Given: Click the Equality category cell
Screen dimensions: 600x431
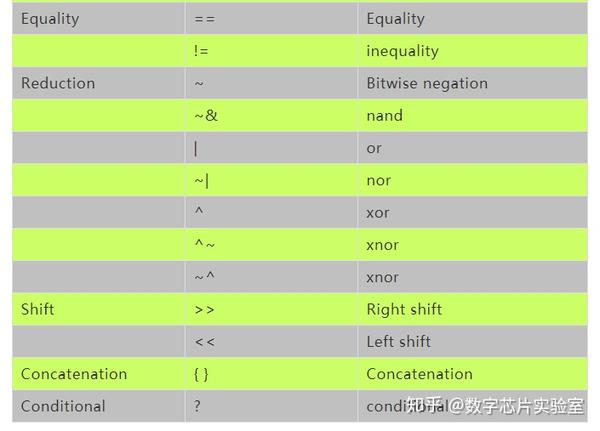Looking at the screenshot, I should (98, 18).
